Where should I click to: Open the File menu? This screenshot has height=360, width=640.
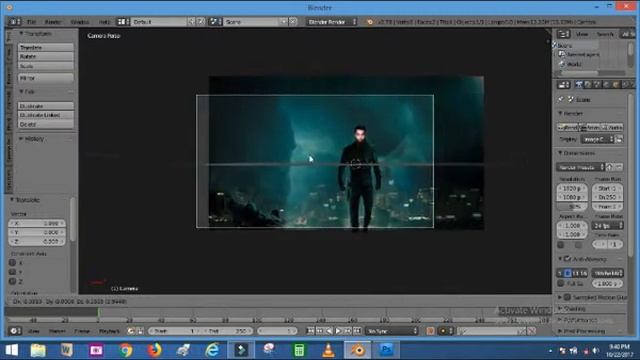click(x=31, y=22)
